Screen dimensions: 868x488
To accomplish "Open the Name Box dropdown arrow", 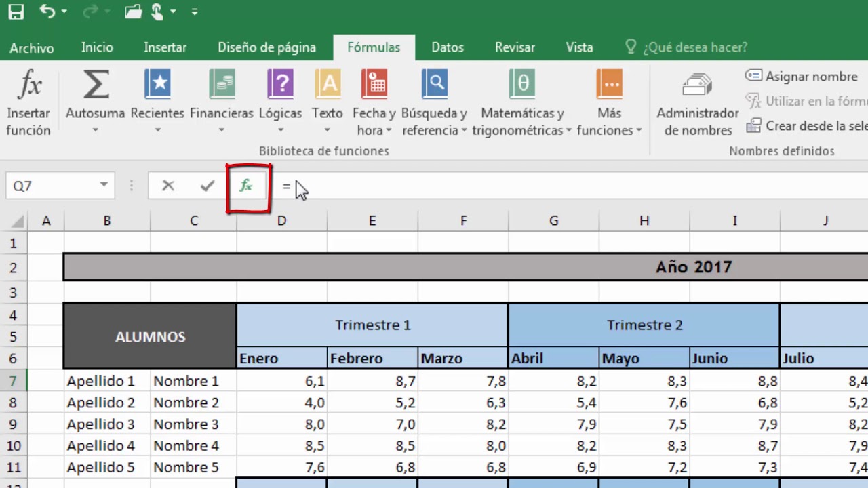I will tap(104, 185).
